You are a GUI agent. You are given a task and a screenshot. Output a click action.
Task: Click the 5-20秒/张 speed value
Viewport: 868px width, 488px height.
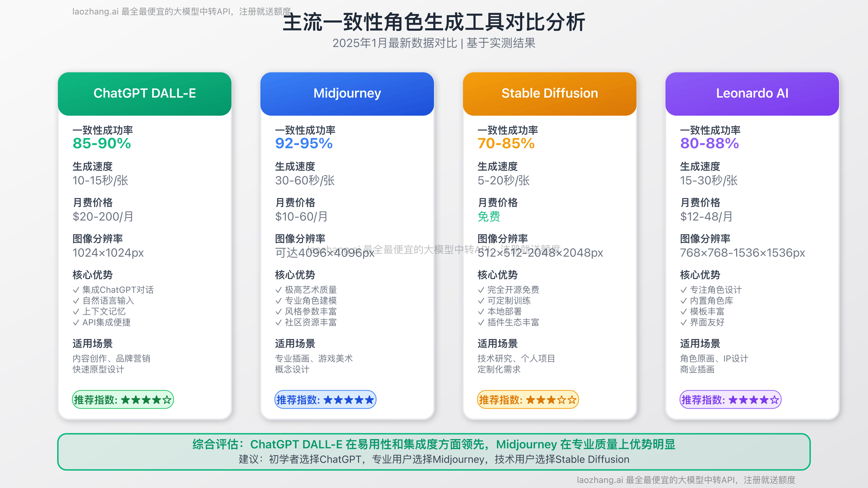click(504, 180)
